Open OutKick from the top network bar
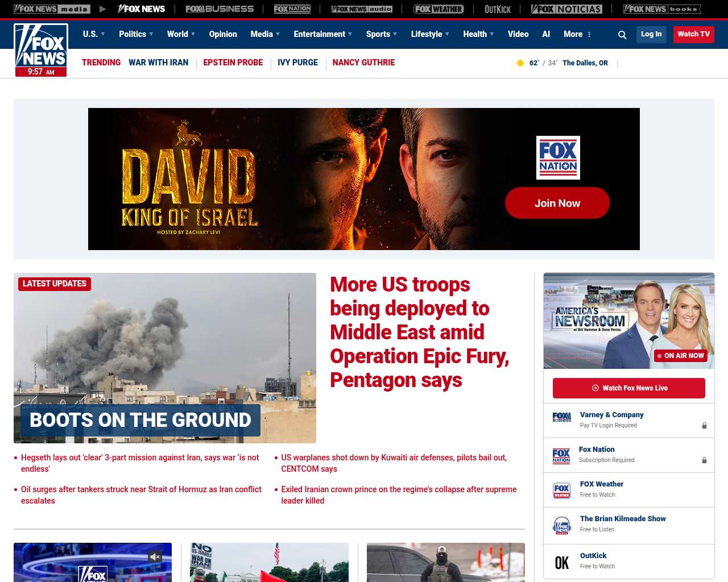Image resolution: width=728 pixels, height=582 pixels. [x=497, y=9]
